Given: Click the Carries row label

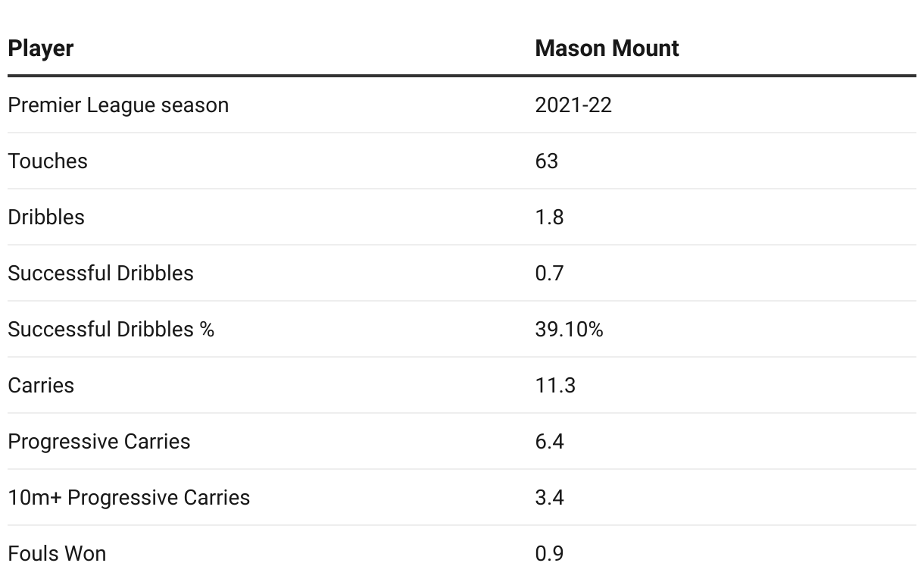Looking at the screenshot, I should click(41, 385).
